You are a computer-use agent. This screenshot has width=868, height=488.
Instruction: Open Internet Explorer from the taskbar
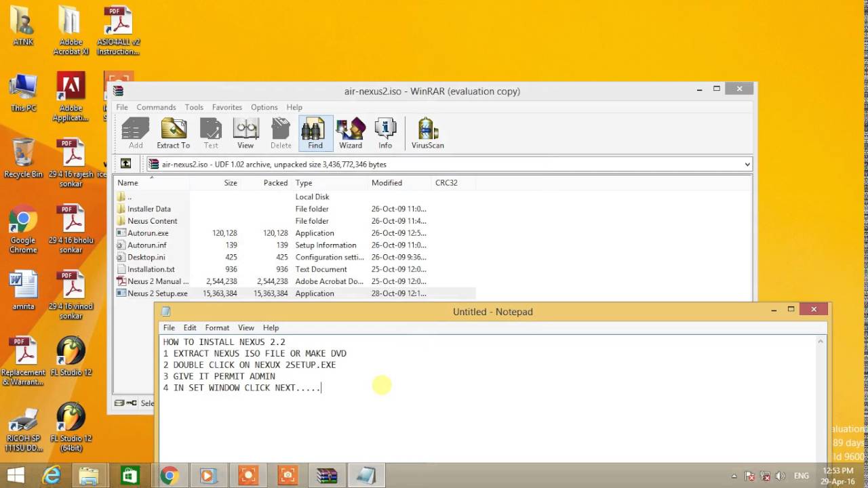[x=52, y=475]
